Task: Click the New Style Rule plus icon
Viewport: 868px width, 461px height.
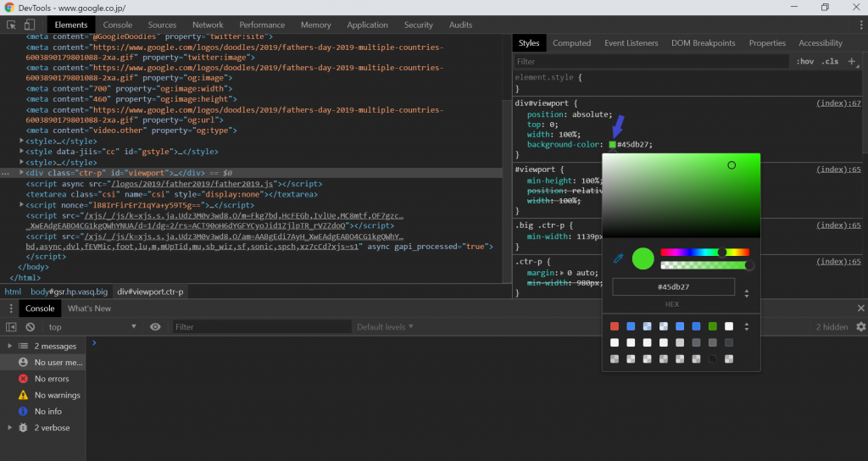Action: (852, 61)
